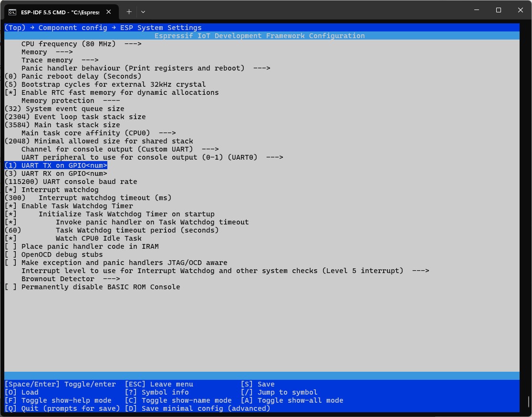This screenshot has width=532, height=417.
Task: Open the Brownout Detector submenu
Action: click(71, 279)
